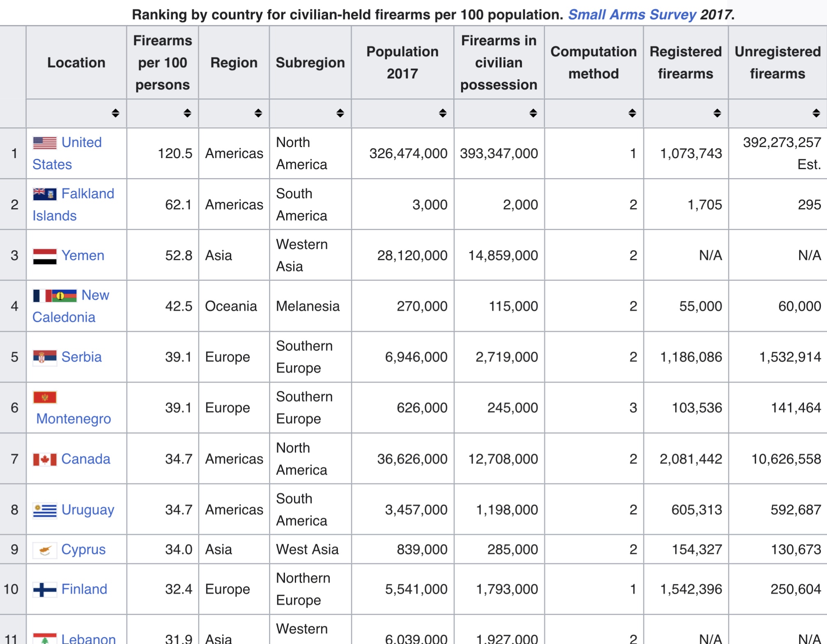Select Serbia's 1,186,086 registered firearms
The width and height of the screenshot is (827, 644).
(686, 357)
